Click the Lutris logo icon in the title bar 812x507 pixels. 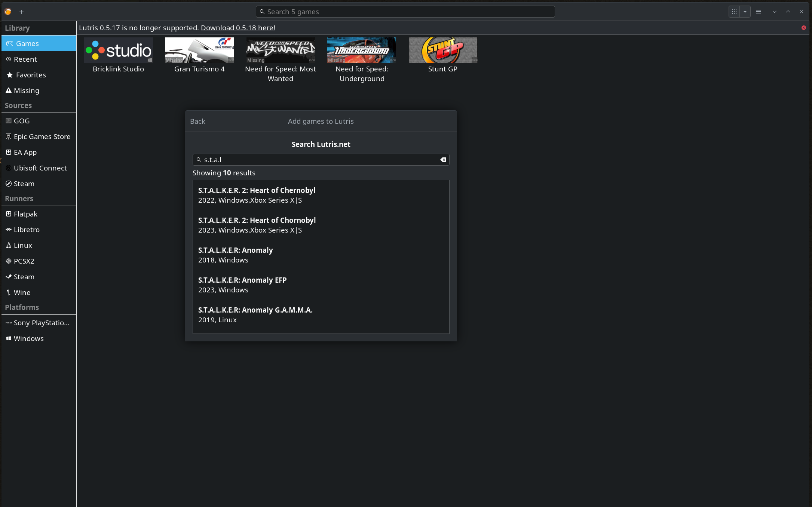(8, 12)
